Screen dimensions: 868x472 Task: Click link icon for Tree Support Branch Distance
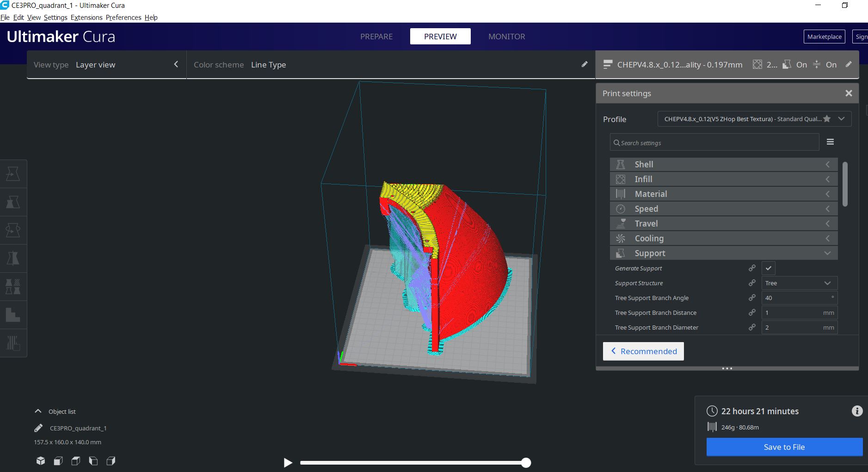pyautogui.click(x=752, y=313)
